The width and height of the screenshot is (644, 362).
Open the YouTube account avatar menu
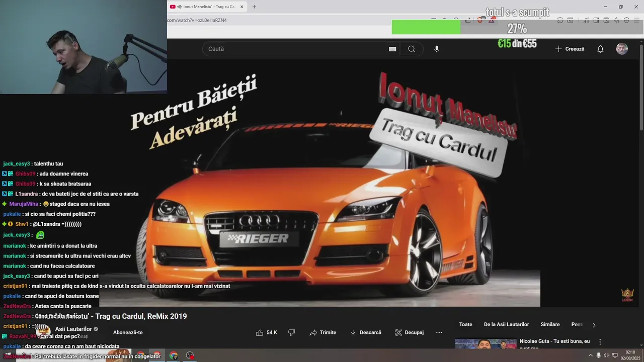(x=622, y=49)
